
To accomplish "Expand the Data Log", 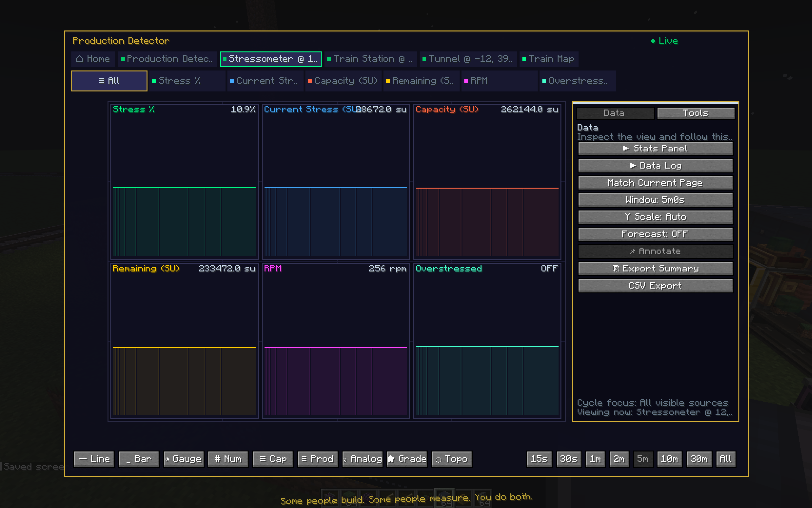I will [655, 166].
